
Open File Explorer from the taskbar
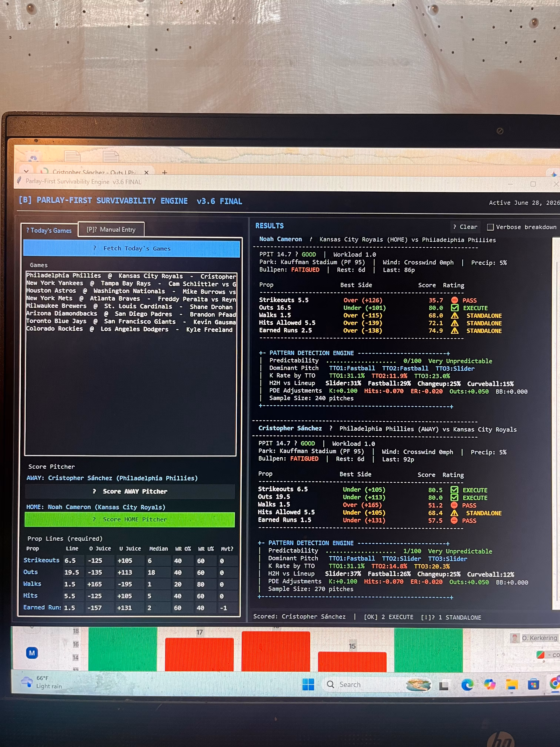(512, 685)
